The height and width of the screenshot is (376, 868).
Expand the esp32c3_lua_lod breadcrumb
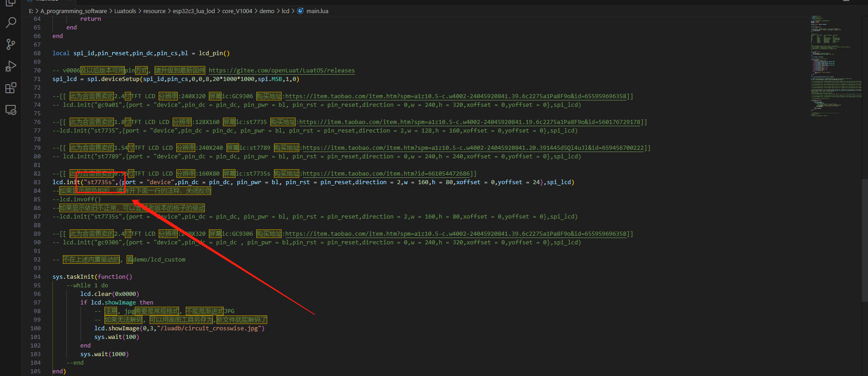193,11
